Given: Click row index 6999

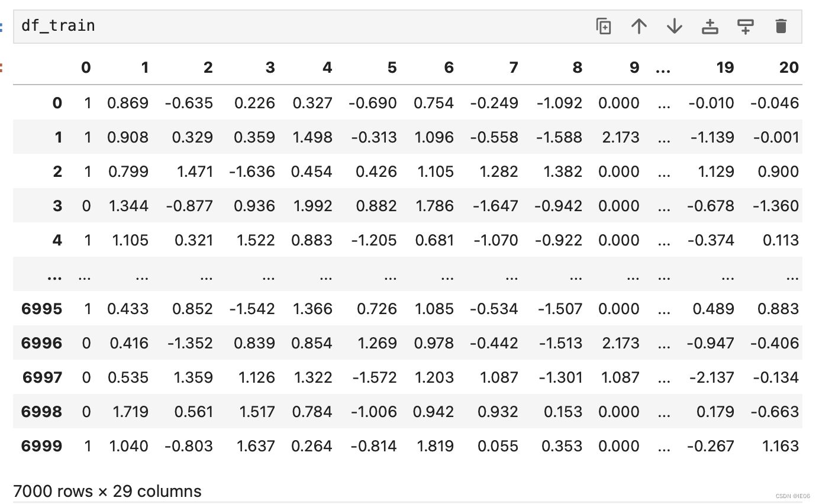Looking at the screenshot, I should coord(41,446).
